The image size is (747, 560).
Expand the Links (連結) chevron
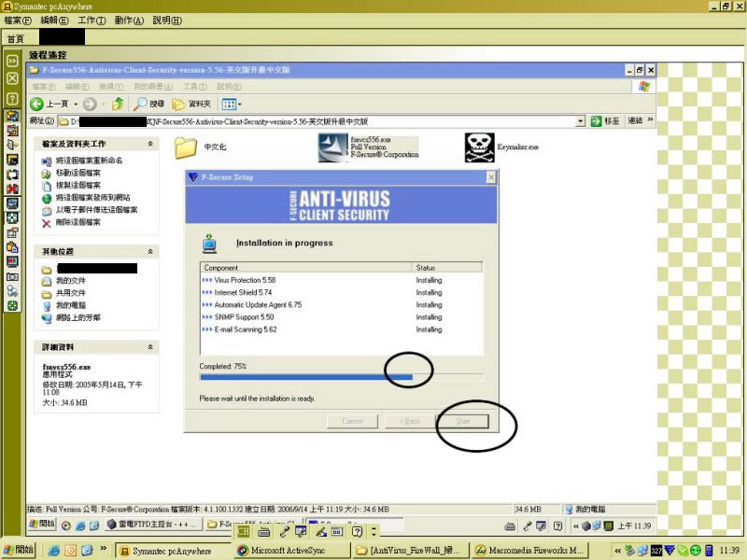coord(650,119)
